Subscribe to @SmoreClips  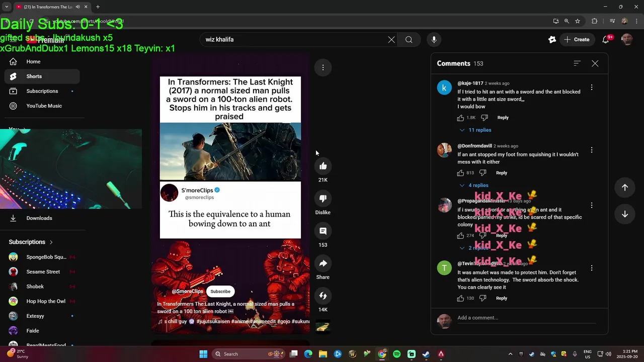(x=220, y=292)
